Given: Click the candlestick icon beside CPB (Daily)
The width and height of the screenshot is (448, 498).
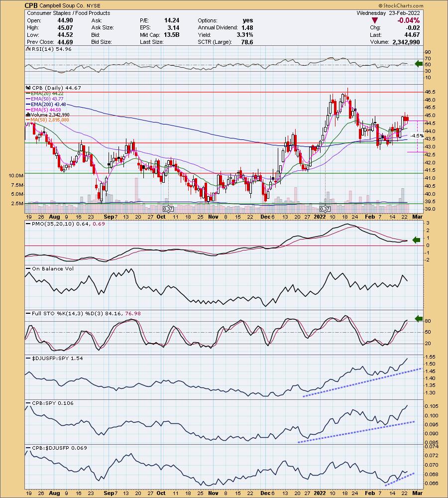Looking at the screenshot, I should 28,88.
